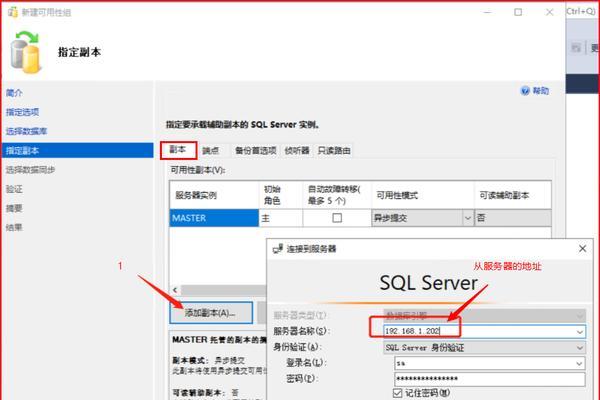
Task: Expand the 登录名 dropdown arrow
Action: point(579,363)
